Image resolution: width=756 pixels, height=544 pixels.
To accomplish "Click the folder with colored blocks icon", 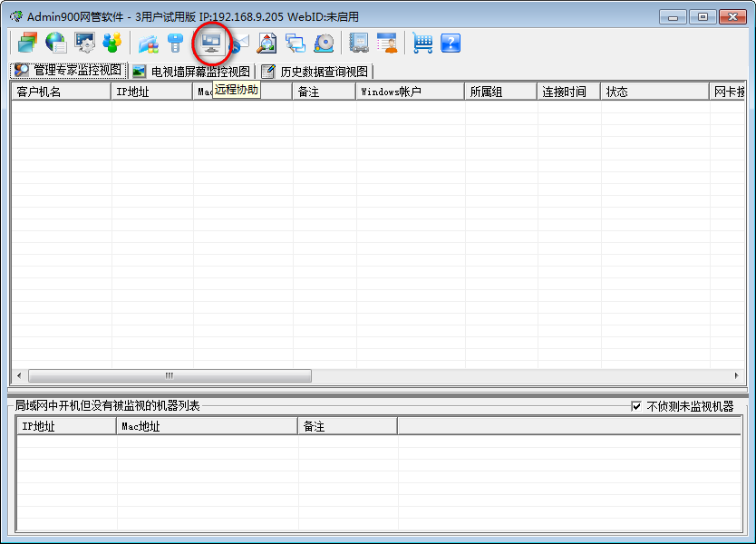I will (x=149, y=43).
